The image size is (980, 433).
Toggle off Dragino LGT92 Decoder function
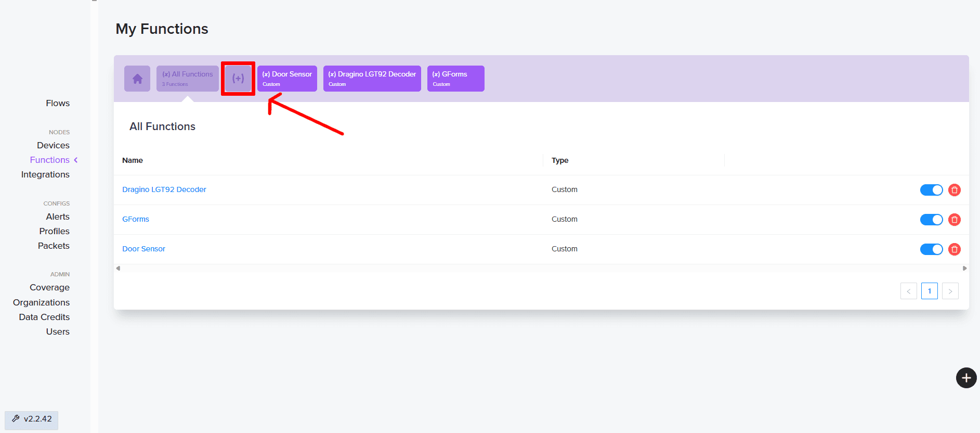pos(932,190)
